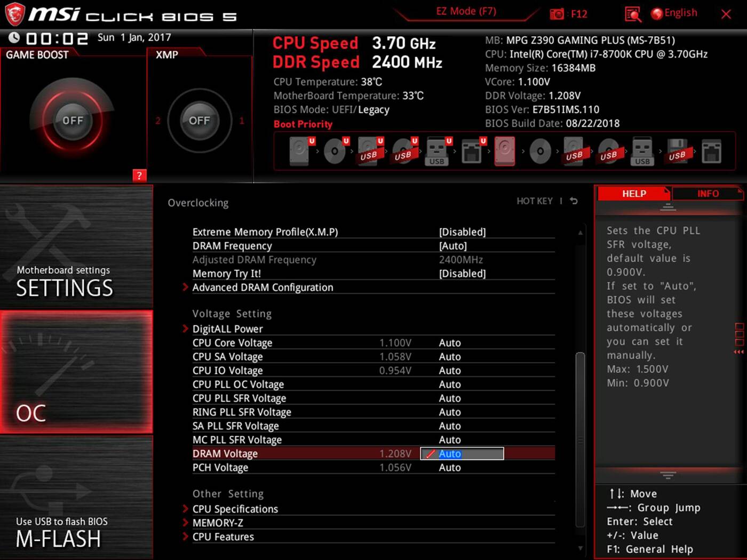This screenshot has height=560, width=747.
Task: Toggle the XMP profile knob
Action: [x=199, y=121]
